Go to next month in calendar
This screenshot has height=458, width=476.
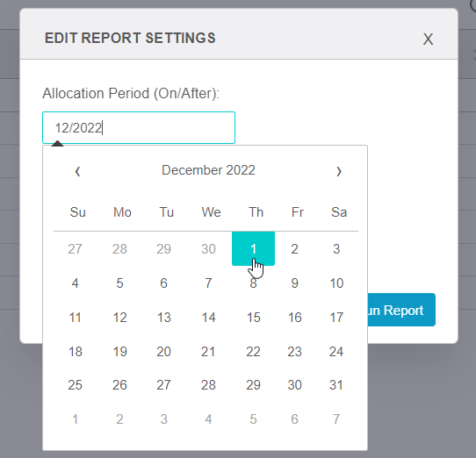click(339, 171)
